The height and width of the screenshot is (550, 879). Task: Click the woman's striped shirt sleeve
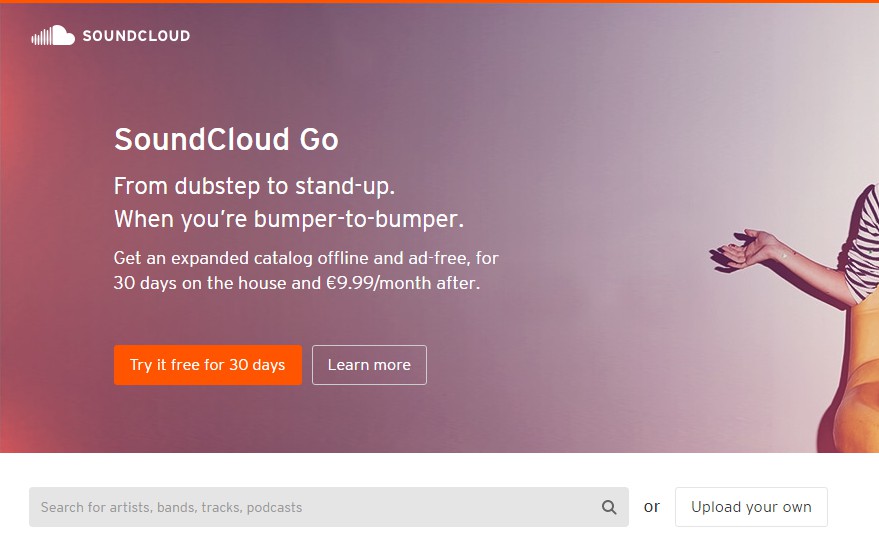pos(863,241)
